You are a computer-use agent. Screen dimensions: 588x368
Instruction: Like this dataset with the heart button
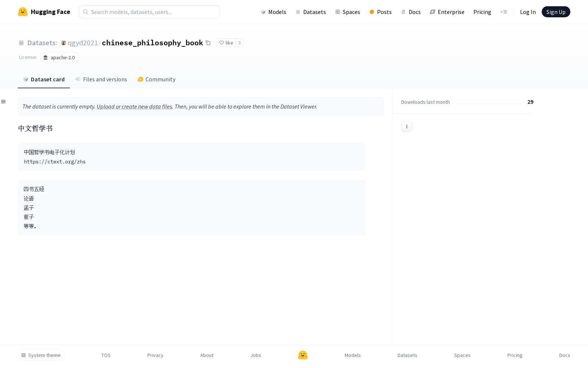pos(226,43)
